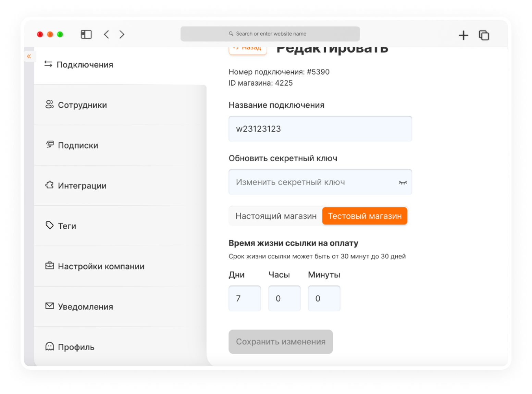Screen dimensions: 532x394
Task: Focus Изменить секретный ключ field
Action: coord(320,182)
